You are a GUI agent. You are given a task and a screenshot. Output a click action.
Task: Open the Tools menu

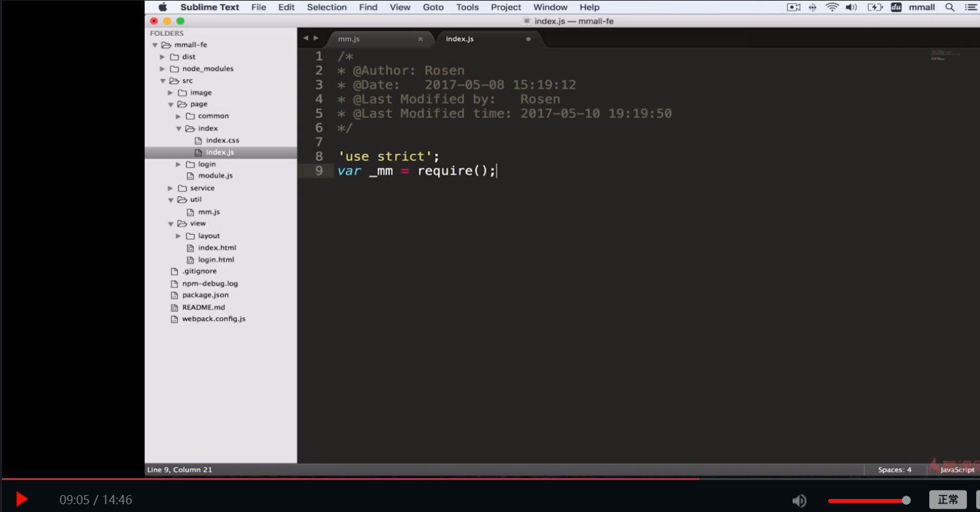pyautogui.click(x=468, y=7)
